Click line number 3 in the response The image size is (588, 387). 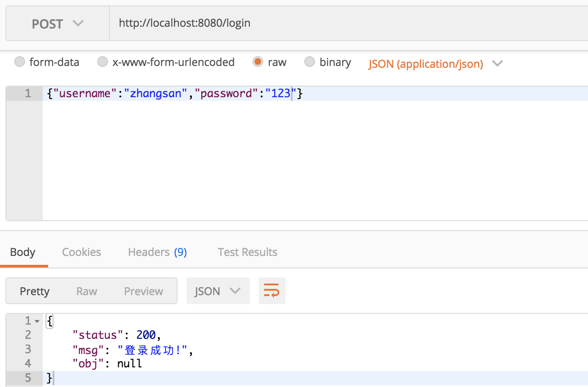28,350
